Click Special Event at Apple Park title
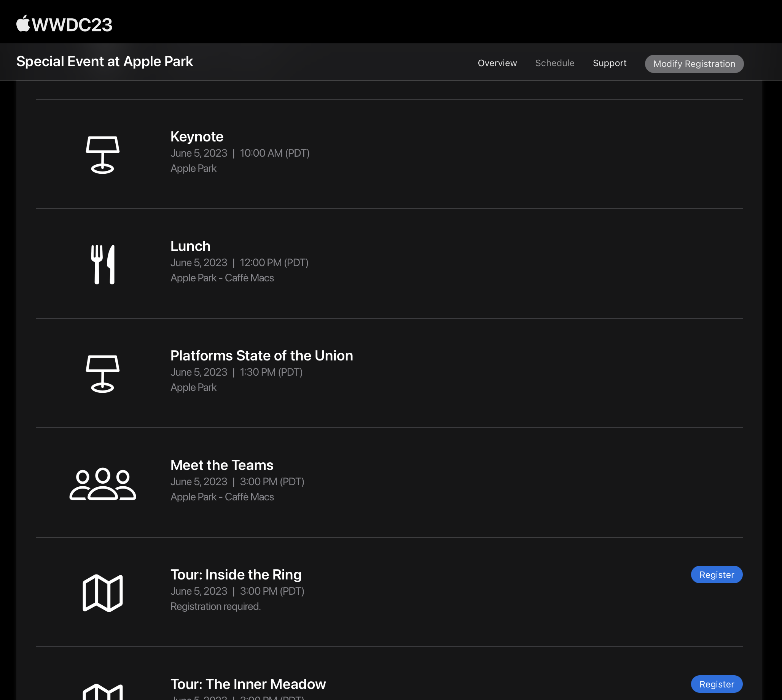782x700 pixels. click(105, 62)
